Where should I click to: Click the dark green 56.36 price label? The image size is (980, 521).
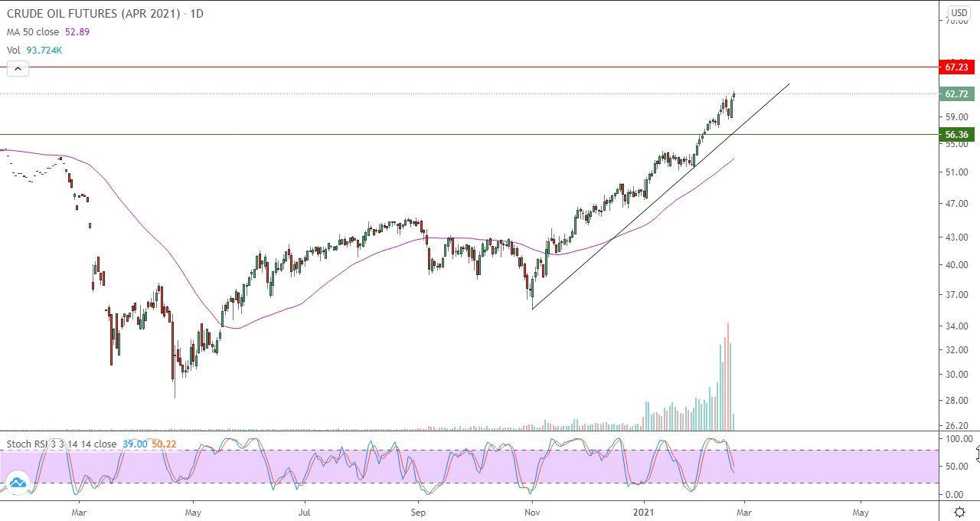[957, 134]
